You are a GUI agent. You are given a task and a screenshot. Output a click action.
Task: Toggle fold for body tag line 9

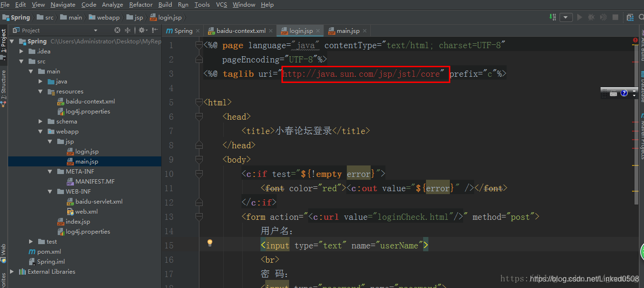pyautogui.click(x=199, y=160)
